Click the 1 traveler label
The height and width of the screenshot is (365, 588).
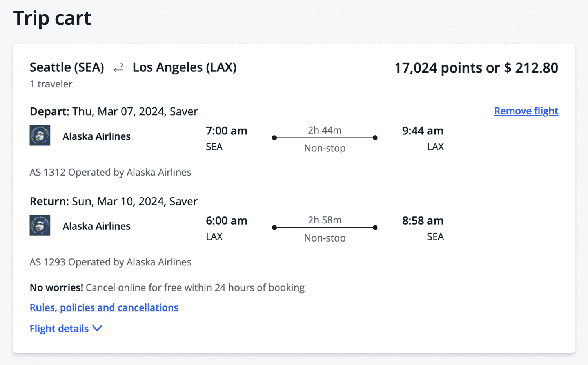51,84
